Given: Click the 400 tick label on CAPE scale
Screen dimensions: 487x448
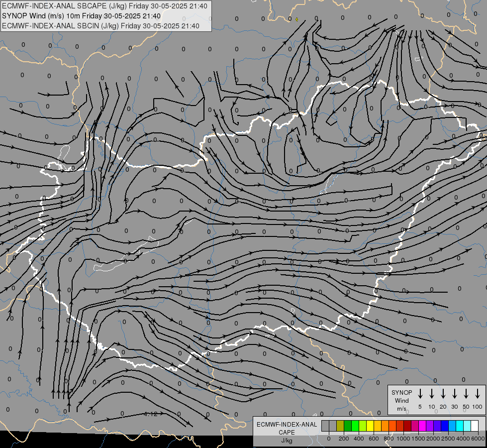Looking at the screenshot, I should coord(359,439).
